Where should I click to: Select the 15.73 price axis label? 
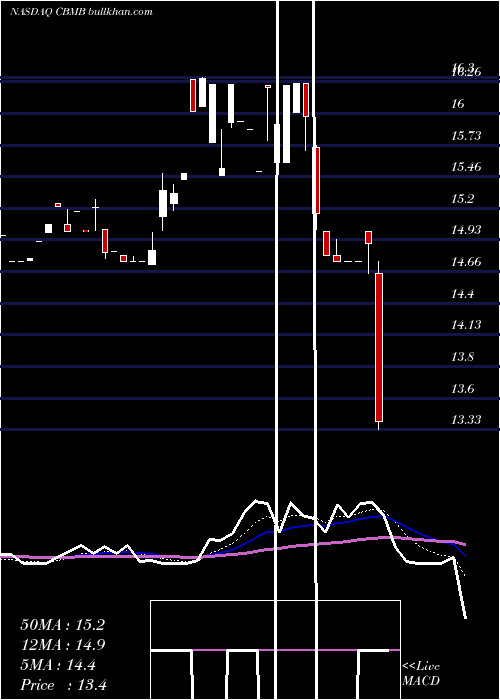coord(466,135)
